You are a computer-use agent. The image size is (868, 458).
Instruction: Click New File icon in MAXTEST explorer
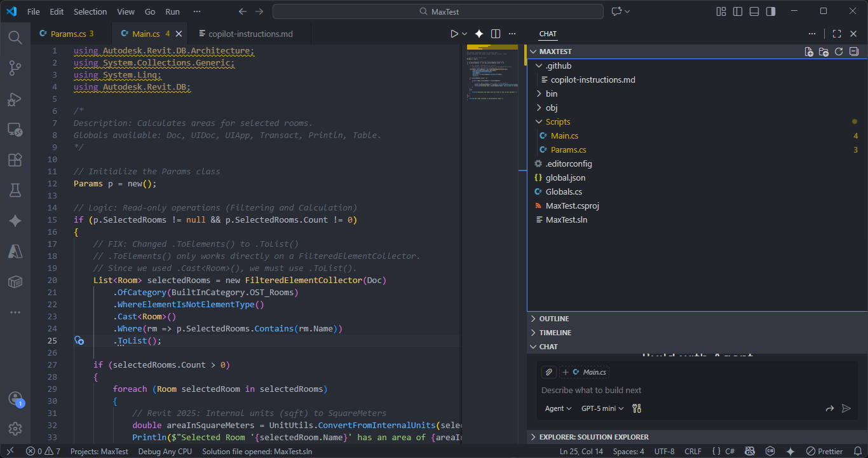pos(809,52)
